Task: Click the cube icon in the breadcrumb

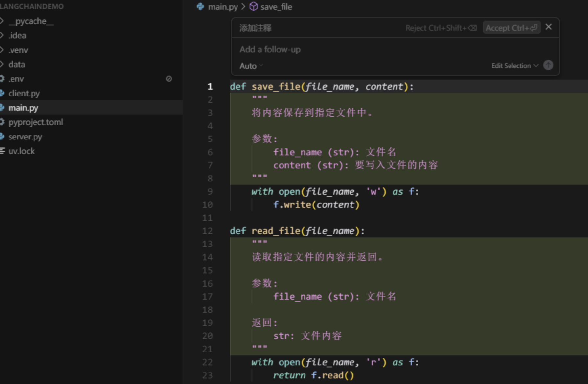Action: coord(254,7)
